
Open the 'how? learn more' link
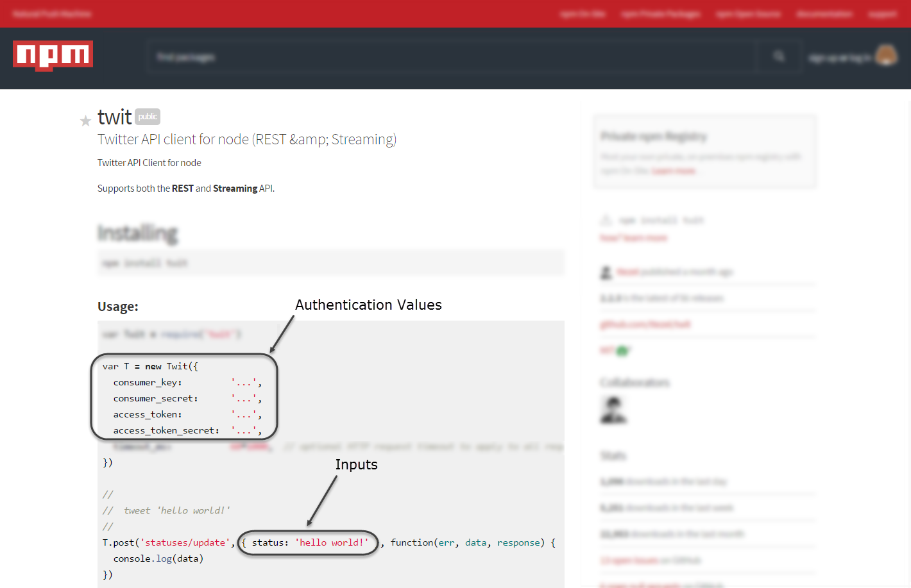(x=634, y=238)
